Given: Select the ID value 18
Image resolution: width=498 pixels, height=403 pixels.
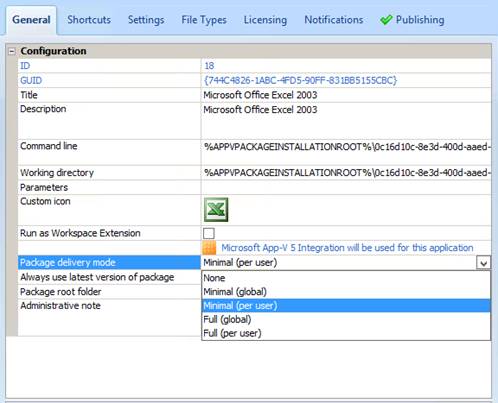Looking at the screenshot, I should 209,66.
